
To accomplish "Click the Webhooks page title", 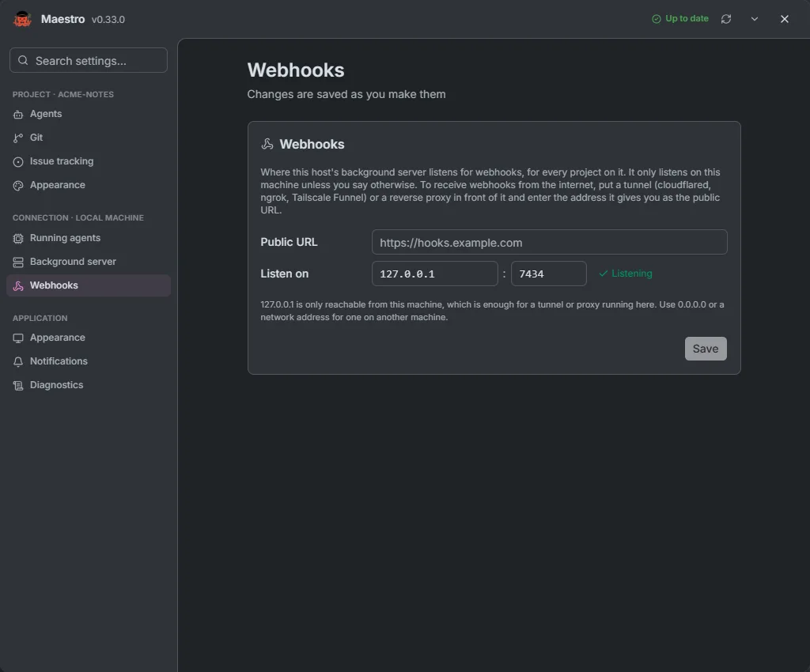I will [x=296, y=70].
